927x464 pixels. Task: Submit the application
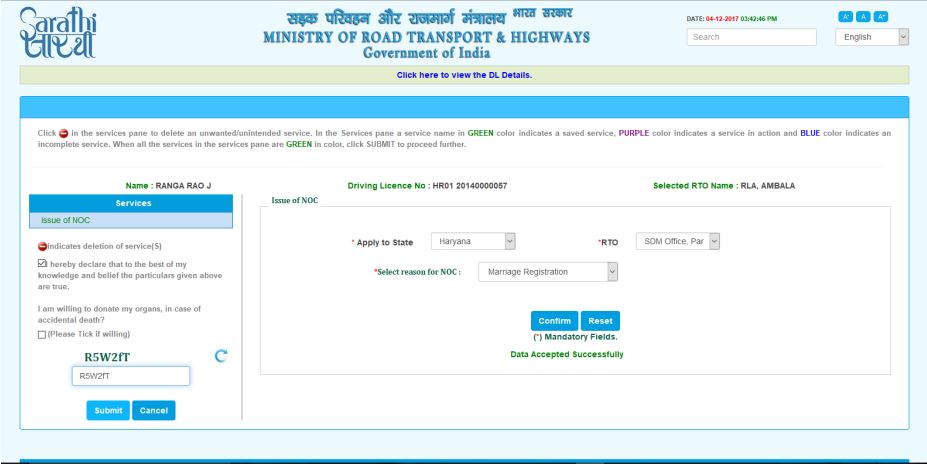(x=108, y=410)
